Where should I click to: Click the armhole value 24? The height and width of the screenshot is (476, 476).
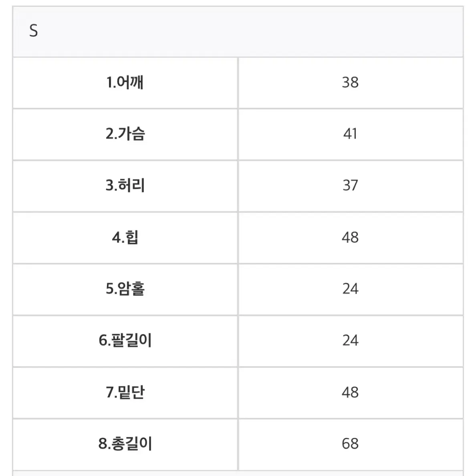[351, 289]
